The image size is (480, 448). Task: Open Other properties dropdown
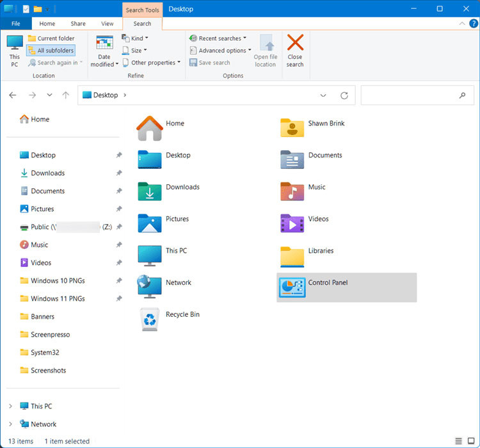[x=152, y=63]
